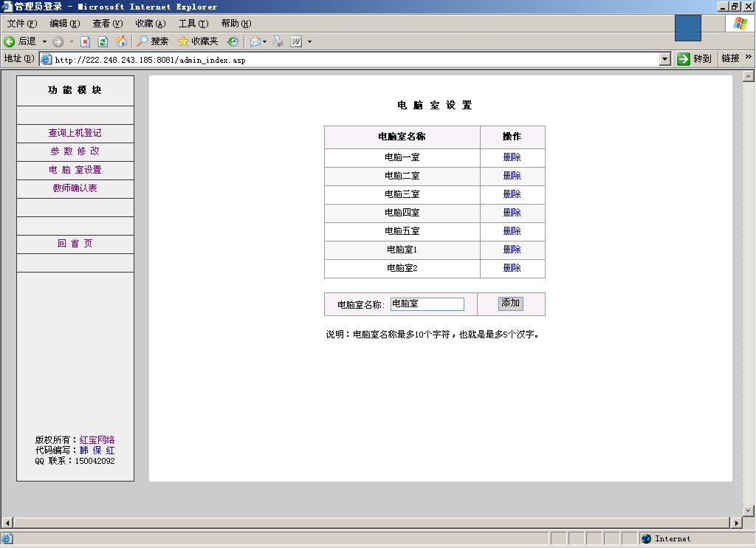Open the address bar URL dropdown
The width and height of the screenshot is (756, 548).
coord(664,58)
